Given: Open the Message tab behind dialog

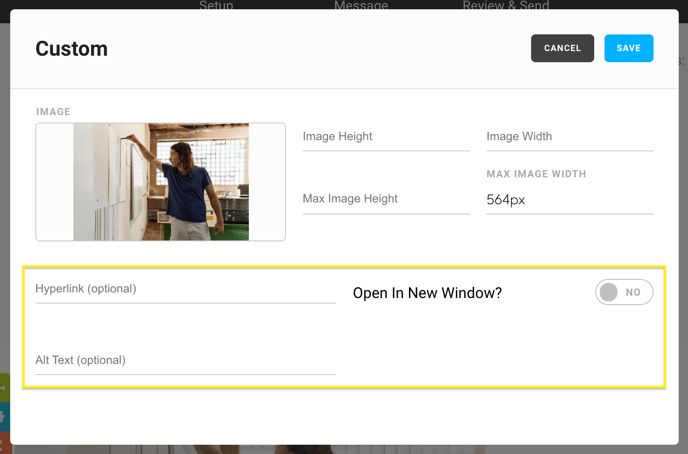Looking at the screenshot, I should [361, 5].
